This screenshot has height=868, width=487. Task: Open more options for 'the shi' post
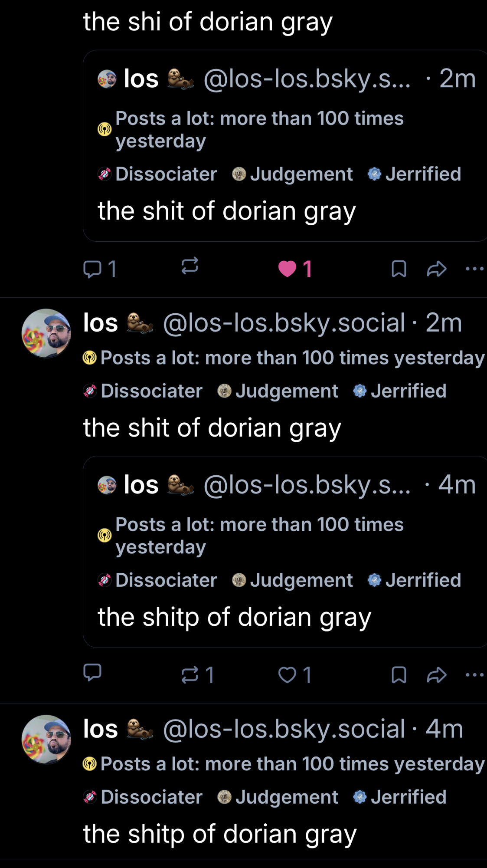(x=474, y=269)
